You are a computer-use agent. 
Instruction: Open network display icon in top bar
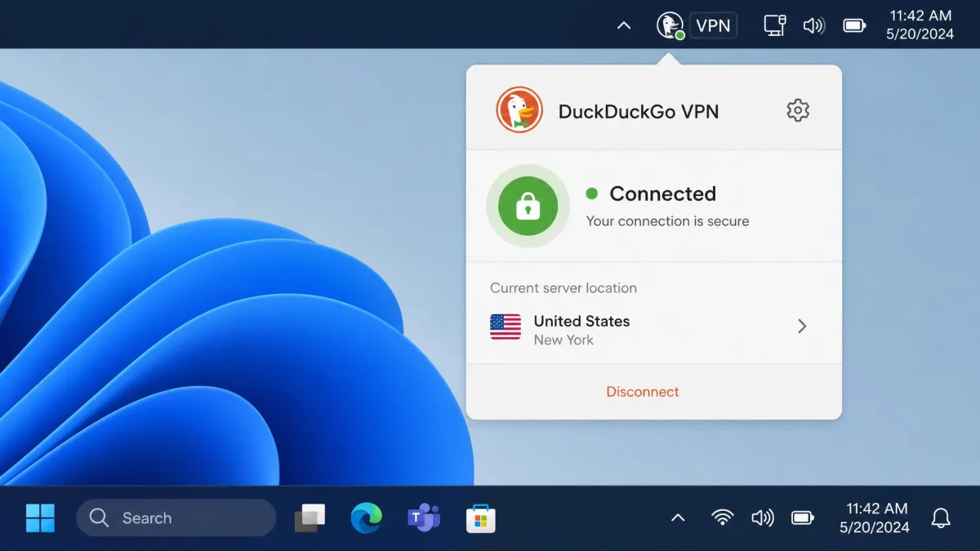click(x=775, y=25)
